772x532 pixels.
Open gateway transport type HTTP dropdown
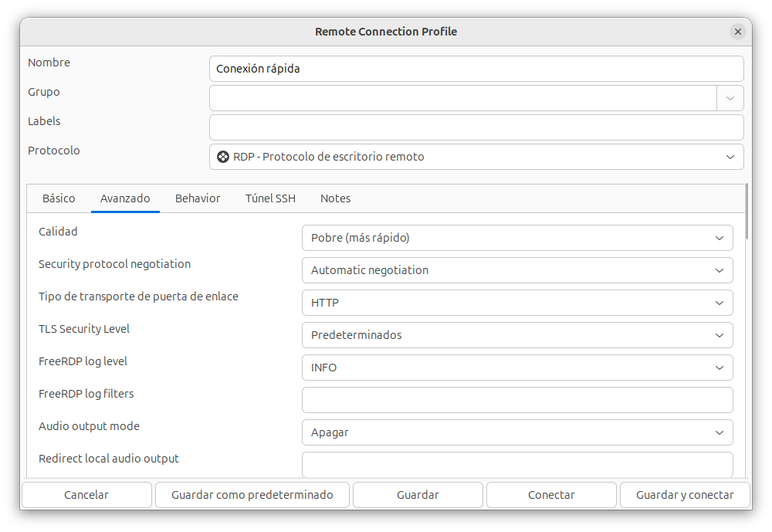click(516, 303)
